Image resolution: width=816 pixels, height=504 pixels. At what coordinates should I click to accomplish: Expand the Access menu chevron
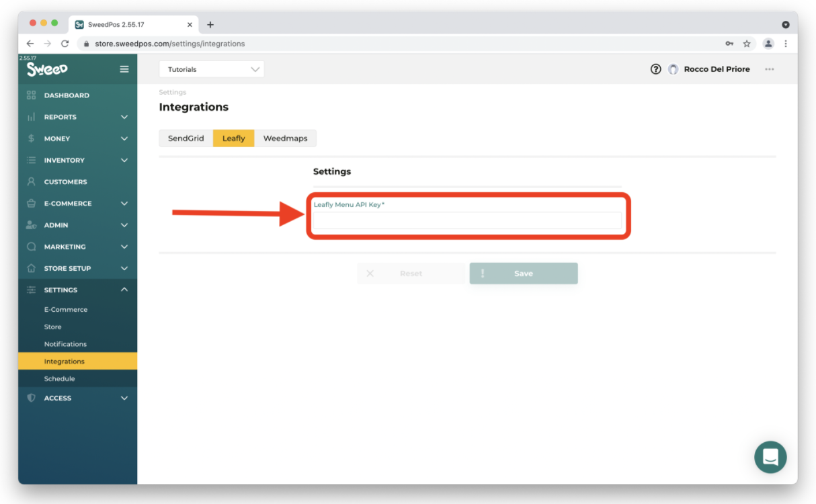click(x=124, y=398)
